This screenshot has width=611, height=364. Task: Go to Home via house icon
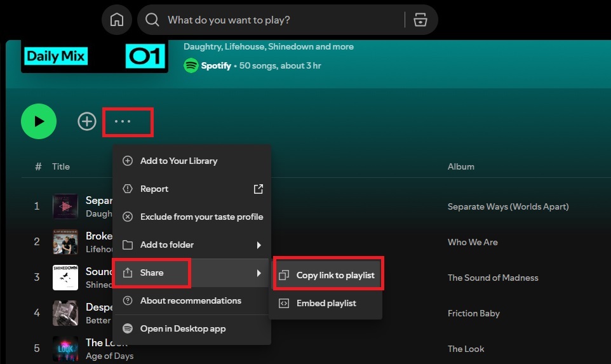[x=117, y=20]
